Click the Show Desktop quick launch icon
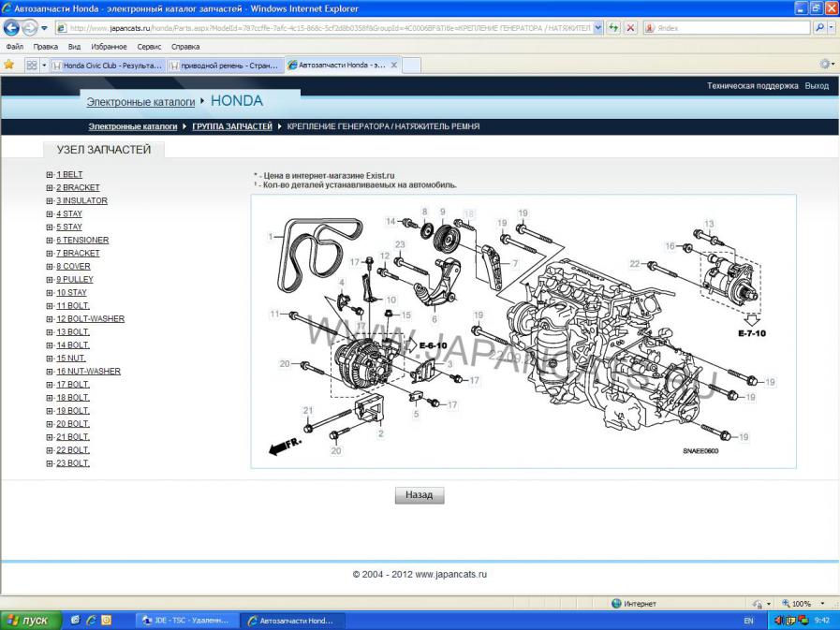The height and width of the screenshot is (630, 840). coord(76,621)
